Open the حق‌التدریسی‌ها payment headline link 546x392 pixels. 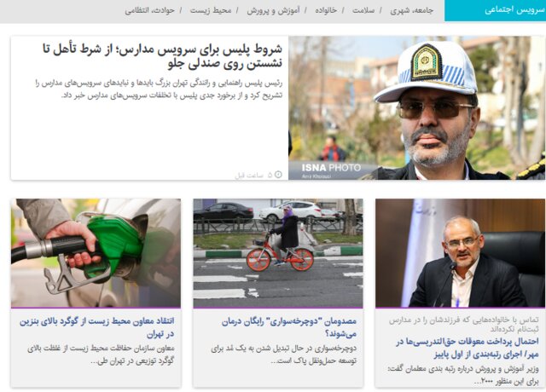[468, 349]
